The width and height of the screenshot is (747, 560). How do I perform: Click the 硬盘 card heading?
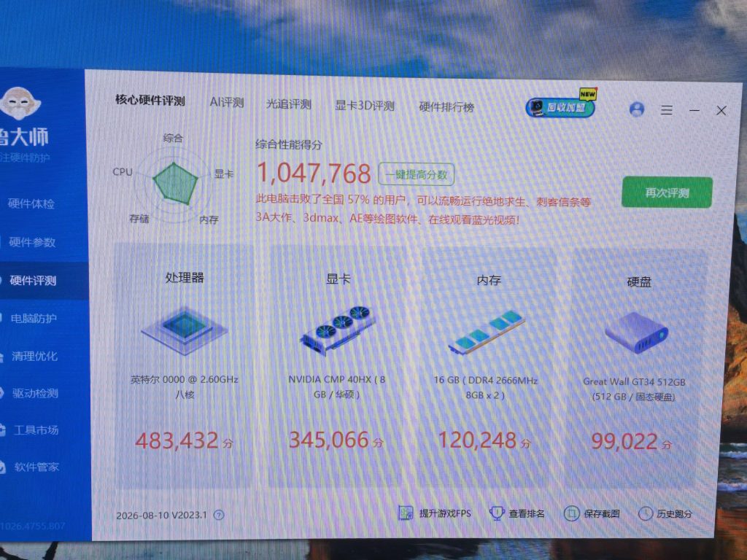(x=639, y=282)
